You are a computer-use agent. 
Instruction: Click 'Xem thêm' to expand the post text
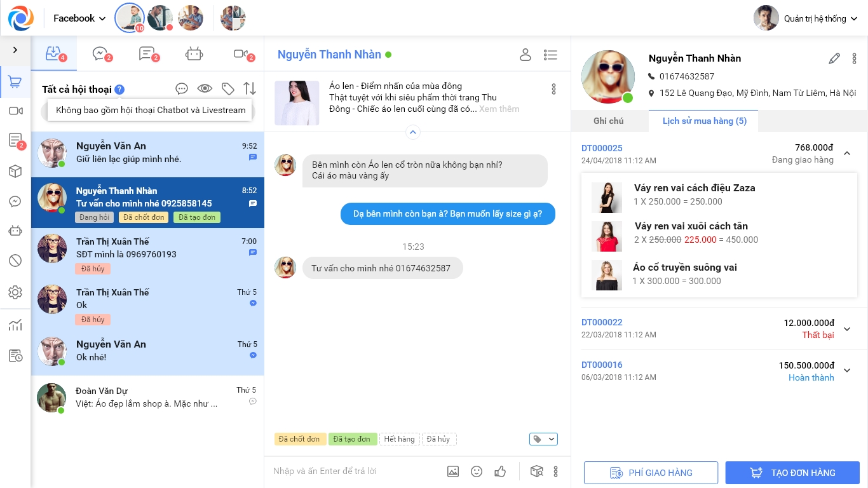click(x=499, y=109)
